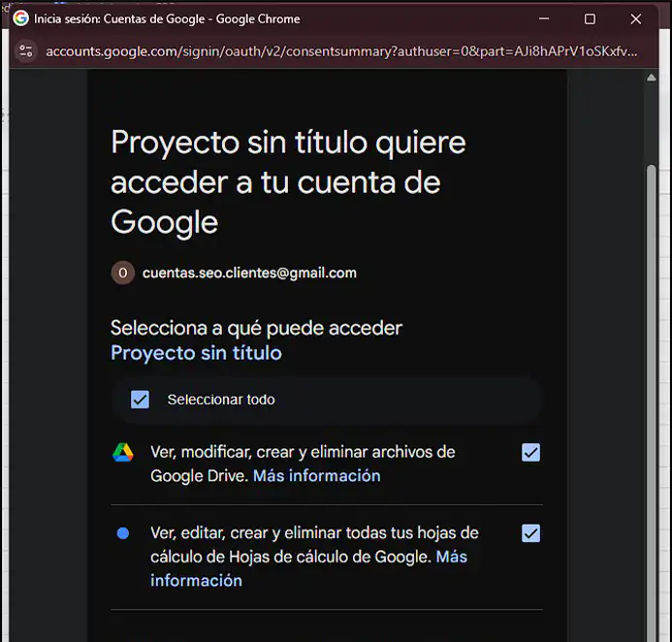Screen dimensions: 672x642
Task: Click the cuentas.seo.clientes@gmail.com account email
Action: point(249,273)
